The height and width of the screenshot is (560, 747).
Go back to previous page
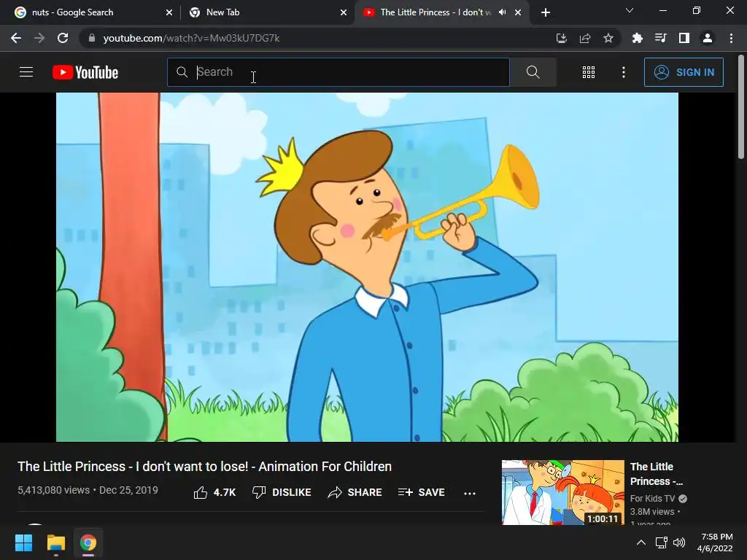tap(16, 38)
